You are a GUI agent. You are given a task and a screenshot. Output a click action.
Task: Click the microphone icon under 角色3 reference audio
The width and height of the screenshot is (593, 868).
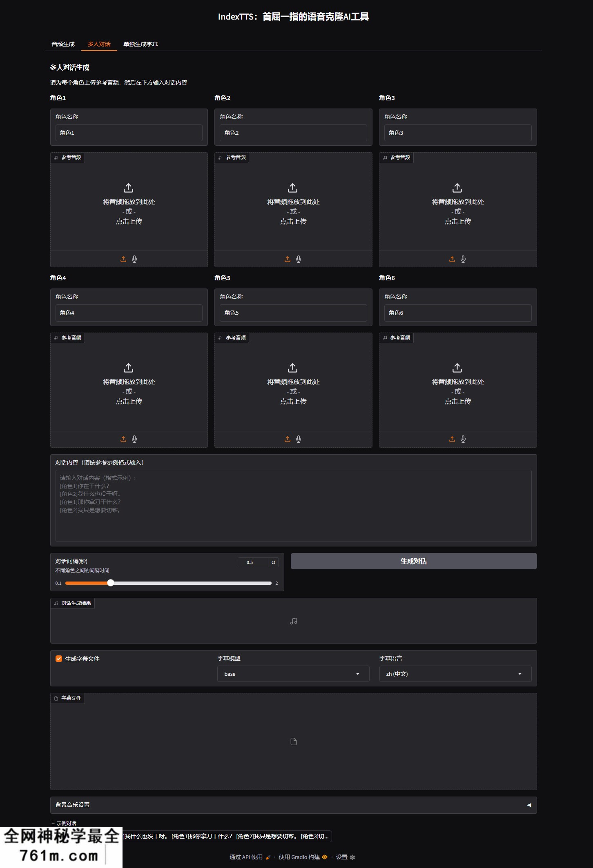tap(463, 259)
